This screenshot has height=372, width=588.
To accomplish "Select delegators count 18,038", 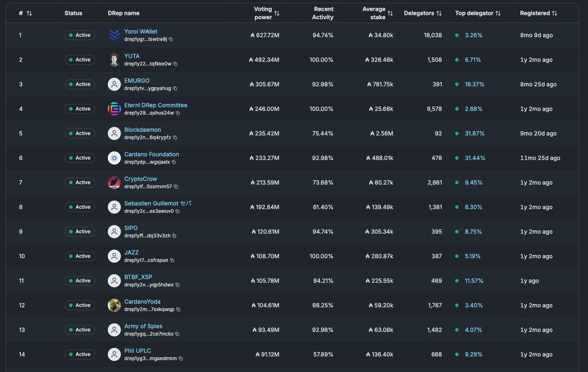I will click(433, 35).
